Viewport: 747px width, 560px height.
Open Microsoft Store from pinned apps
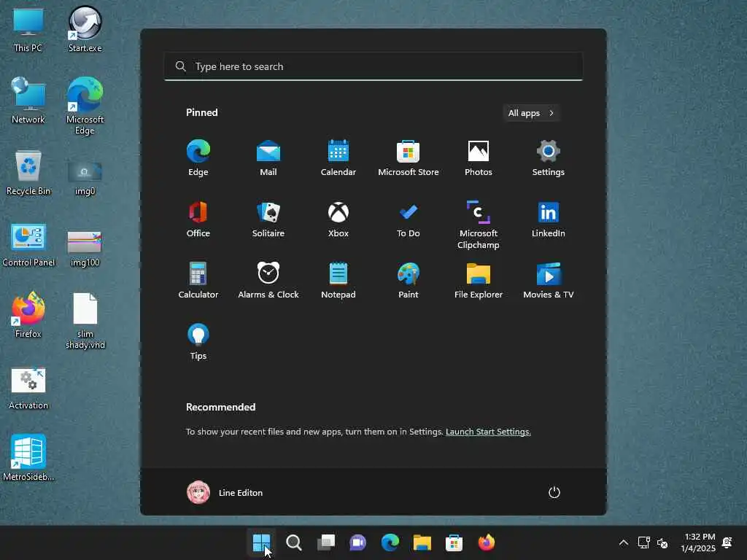[x=409, y=158]
